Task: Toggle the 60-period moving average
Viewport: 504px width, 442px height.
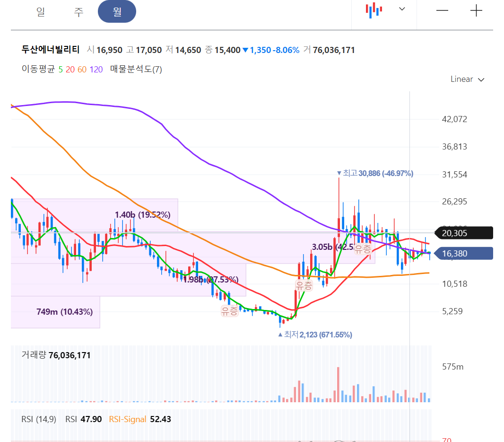Action: pyautogui.click(x=82, y=70)
